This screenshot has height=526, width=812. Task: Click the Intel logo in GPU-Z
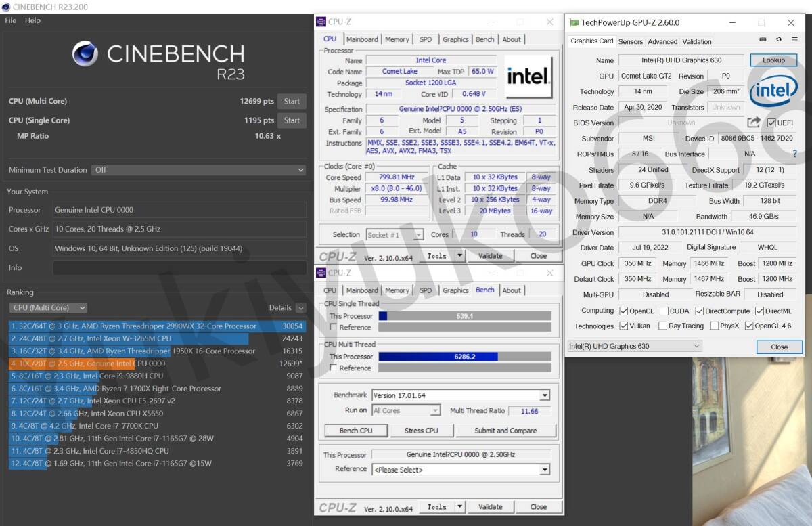(773, 90)
